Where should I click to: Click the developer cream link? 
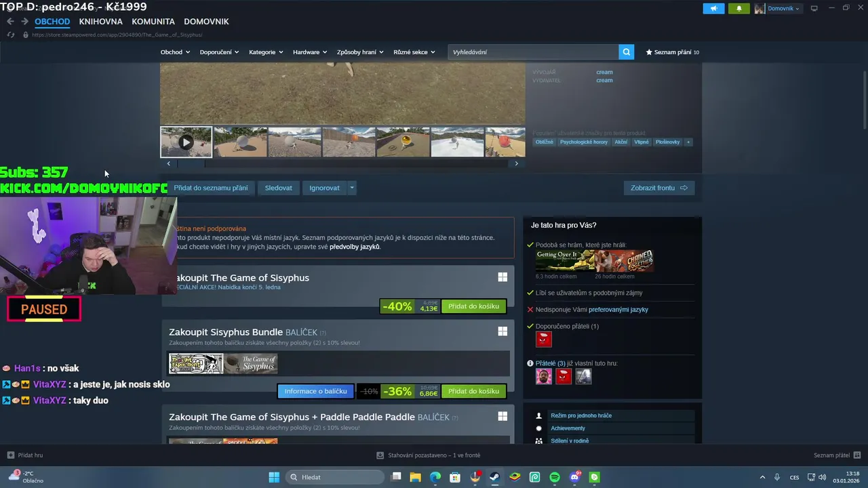pyautogui.click(x=604, y=72)
